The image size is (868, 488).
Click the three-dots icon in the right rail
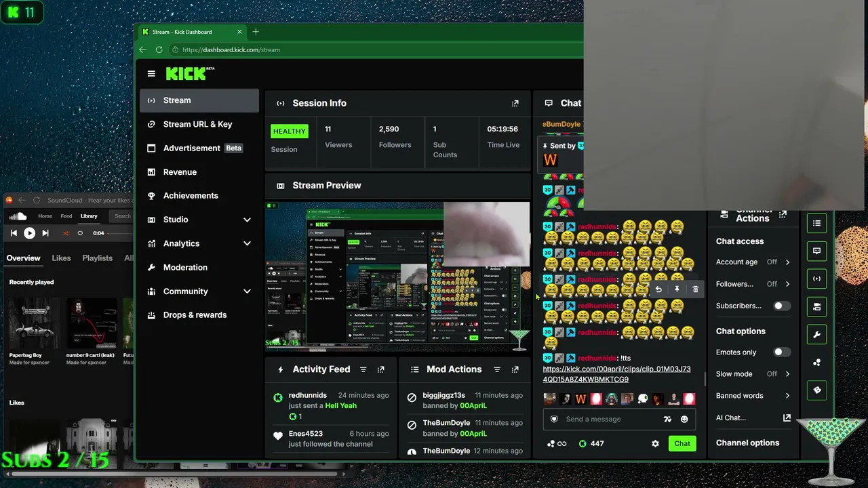coord(816,363)
